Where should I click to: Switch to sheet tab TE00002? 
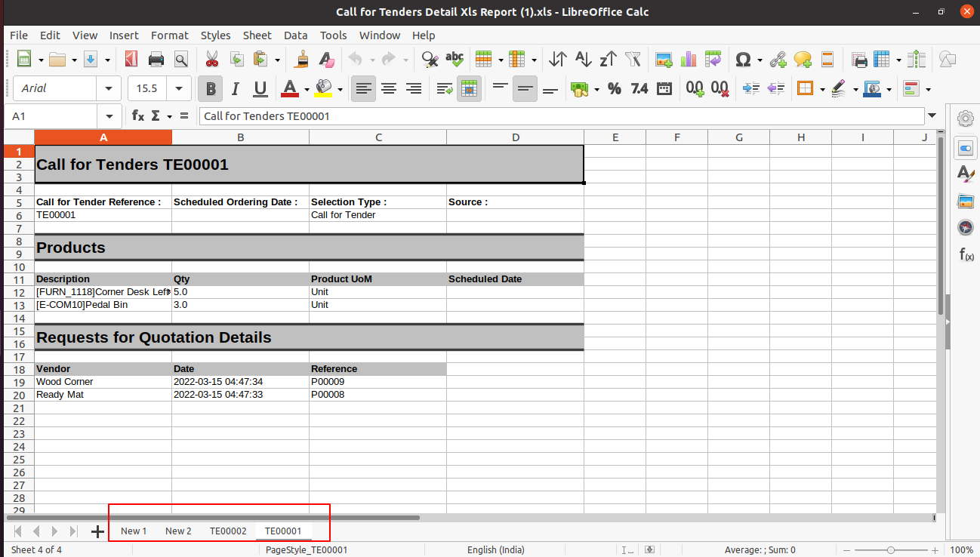coord(228,531)
